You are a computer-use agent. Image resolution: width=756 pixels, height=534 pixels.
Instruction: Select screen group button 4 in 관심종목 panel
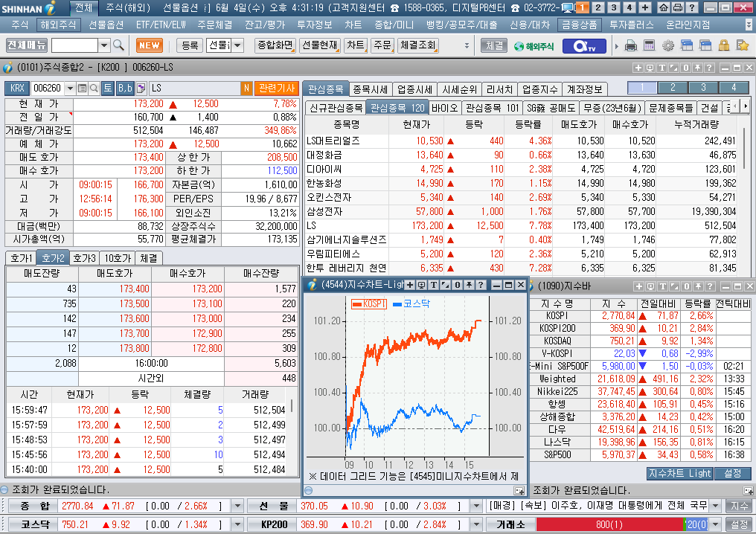[x=734, y=88]
